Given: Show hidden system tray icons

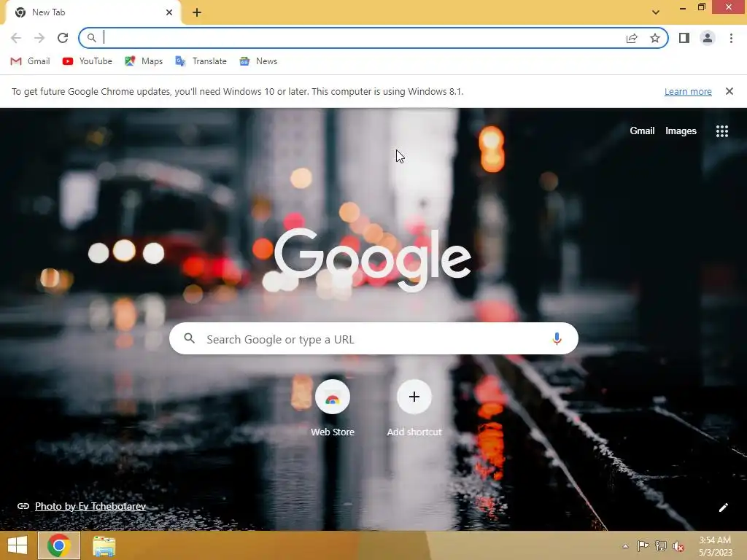Looking at the screenshot, I should (x=625, y=546).
